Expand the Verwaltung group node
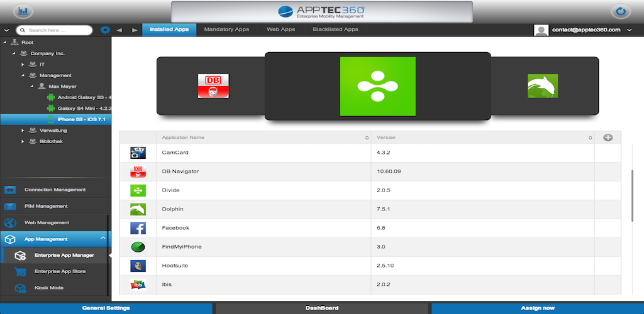Viewport: 644px width, 314px height. [23, 131]
